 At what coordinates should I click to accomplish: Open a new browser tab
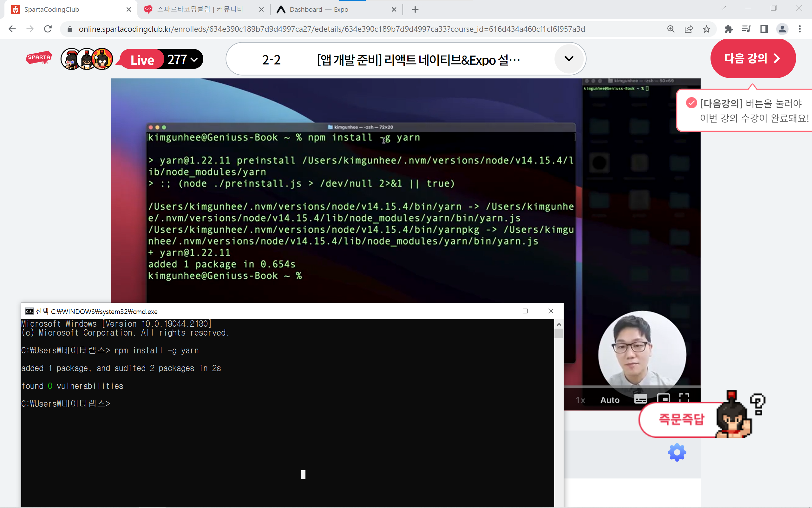point(415,10)
